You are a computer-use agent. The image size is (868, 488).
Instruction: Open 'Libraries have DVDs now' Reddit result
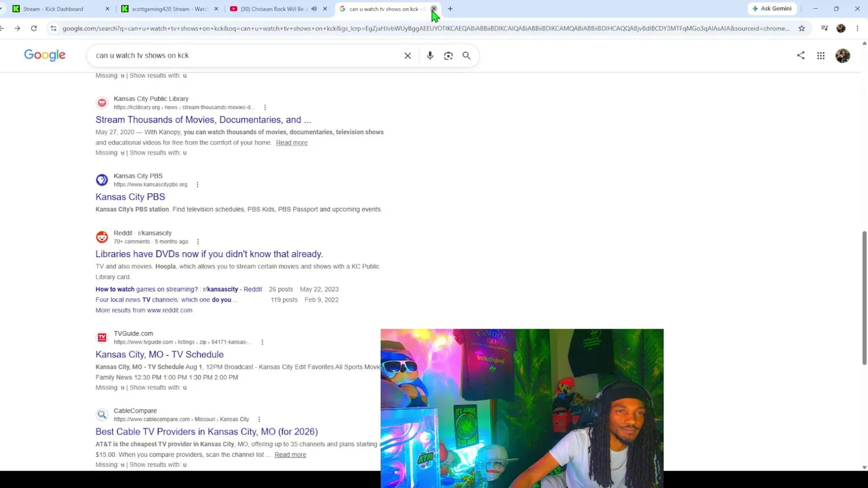209,254
